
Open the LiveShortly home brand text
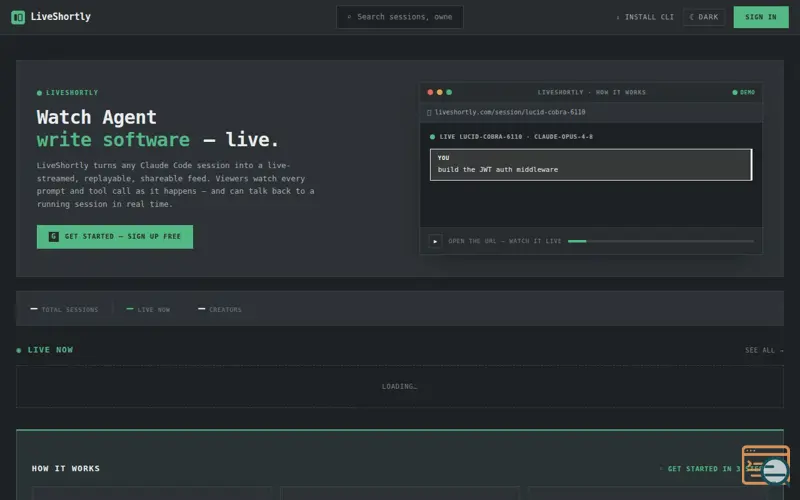[x=60, y=17]
